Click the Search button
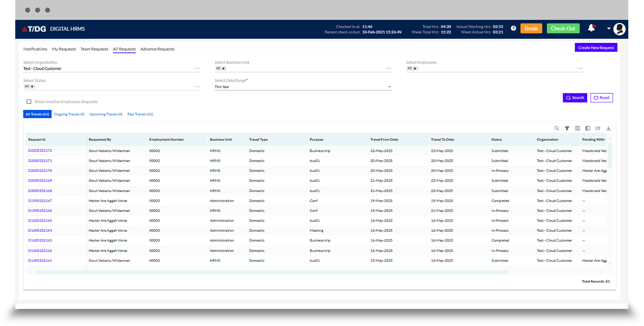 pyautogui.click(x=575, y=97)
